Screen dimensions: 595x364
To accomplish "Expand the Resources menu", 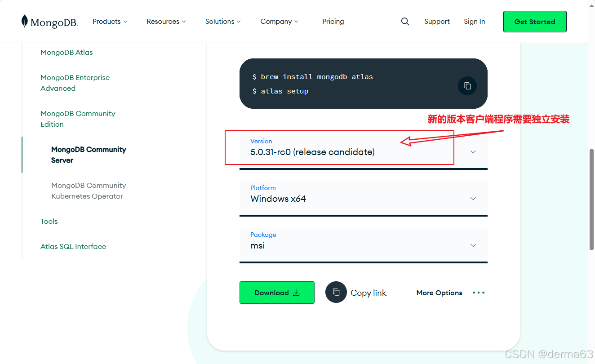I will pos(166,22).
